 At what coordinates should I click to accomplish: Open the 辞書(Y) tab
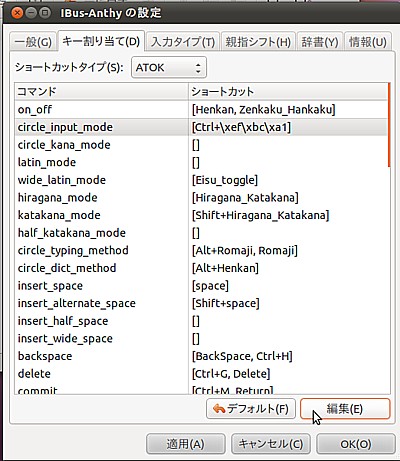[320, 42]
